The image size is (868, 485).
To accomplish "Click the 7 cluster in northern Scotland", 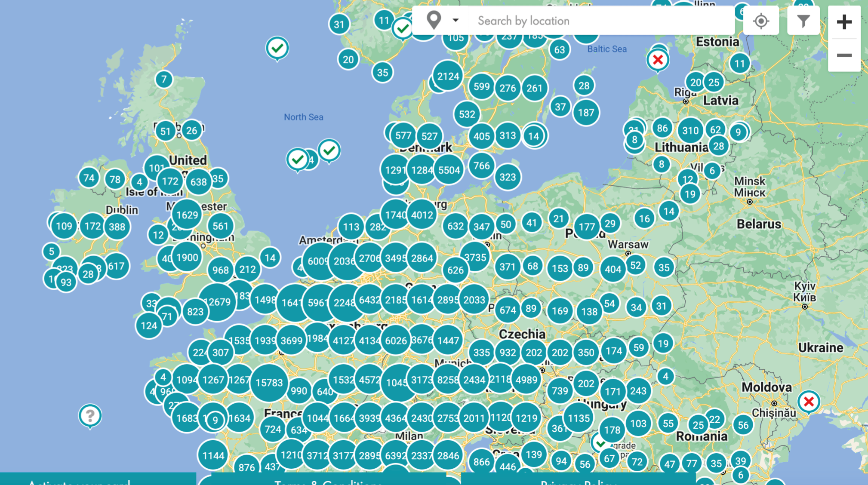I will tap(163, 79).
